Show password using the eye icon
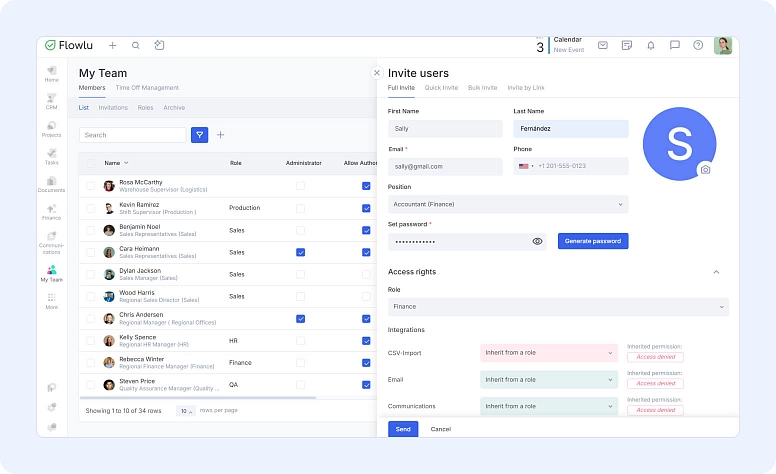This screenshot has height=474, width=776. pos(537,241)
